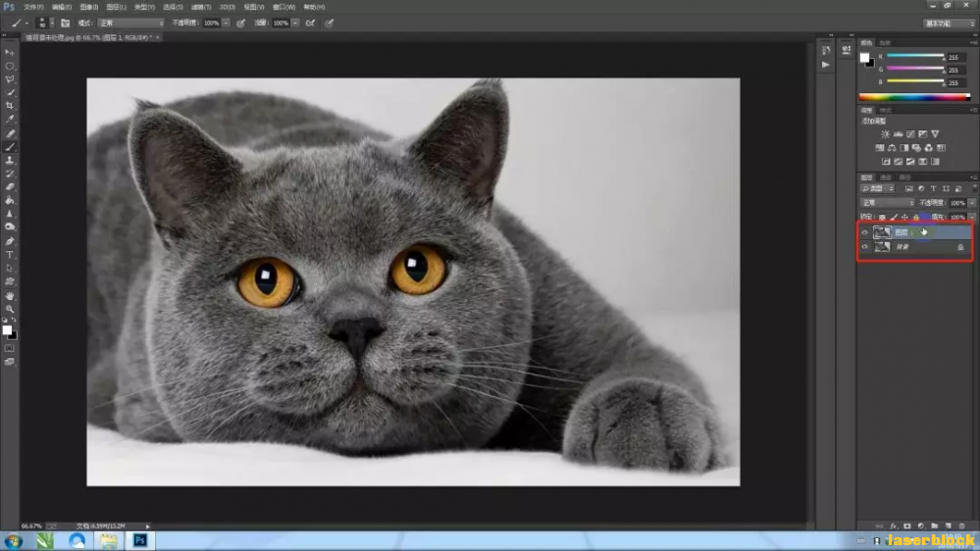This screenshot has height=551, width=980.
Task: Pick a color from the spectrum bar
Action: point(914,97)
